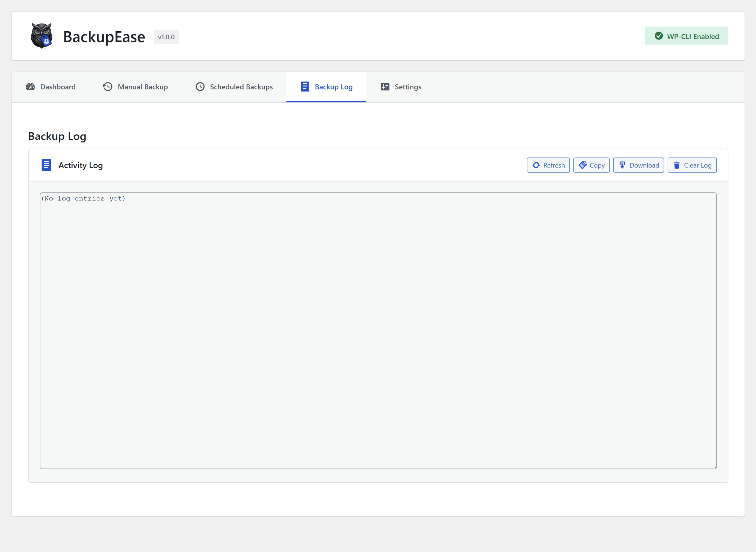The image size is (756, 552).
Task: Click the Backup Log document tab icon
Action: [x=304, y=87]
